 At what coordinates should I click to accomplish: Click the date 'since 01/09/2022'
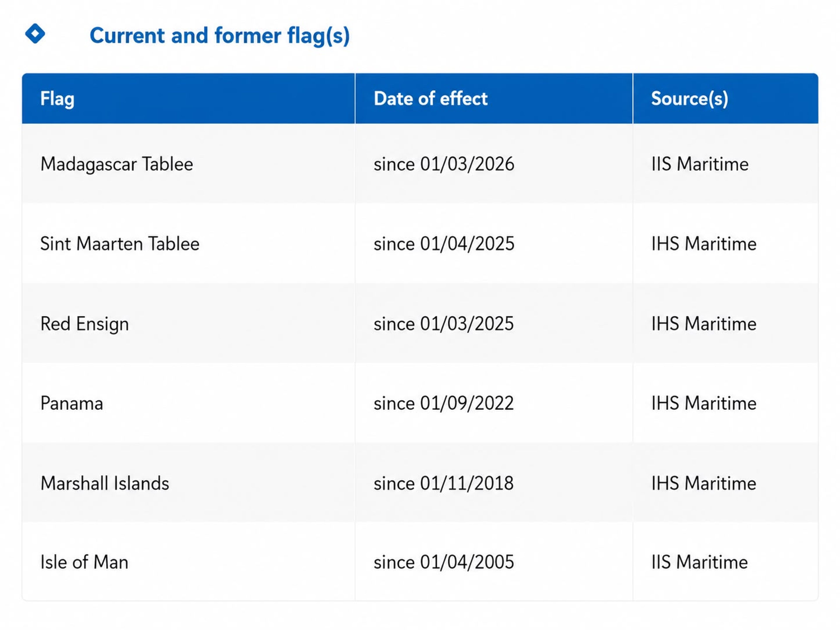[444, 403]
